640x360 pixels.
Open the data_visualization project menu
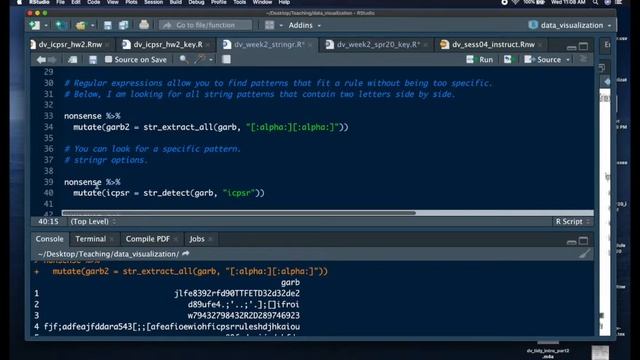point(571,25)
